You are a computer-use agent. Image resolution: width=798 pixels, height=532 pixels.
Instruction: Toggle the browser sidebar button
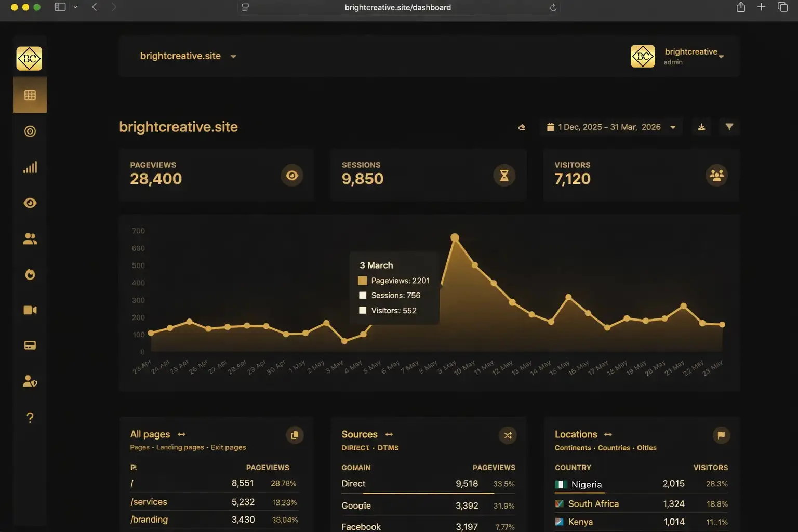60,7
